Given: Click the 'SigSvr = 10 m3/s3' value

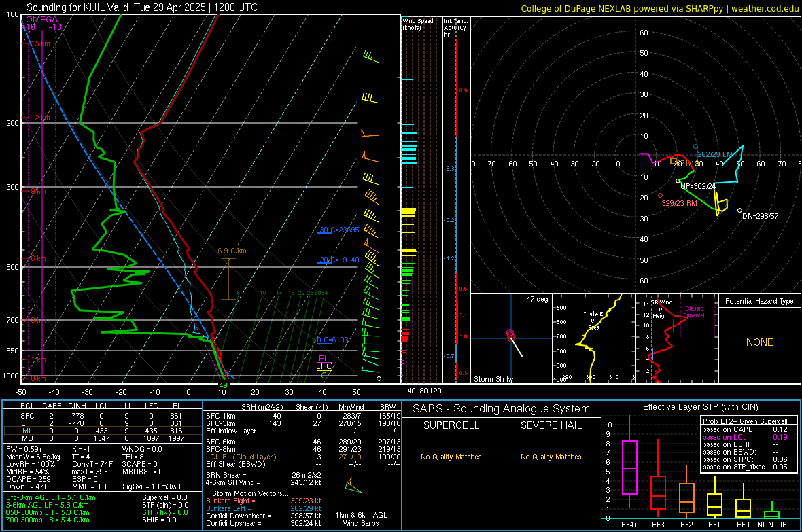Looking at the screenshot, I should (x=152, y=486).
